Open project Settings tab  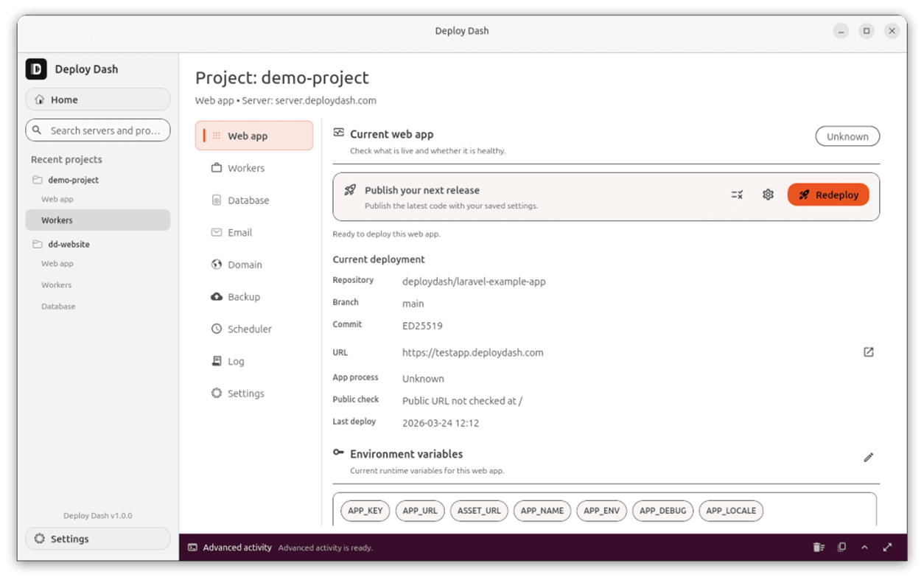pos(254,394)
